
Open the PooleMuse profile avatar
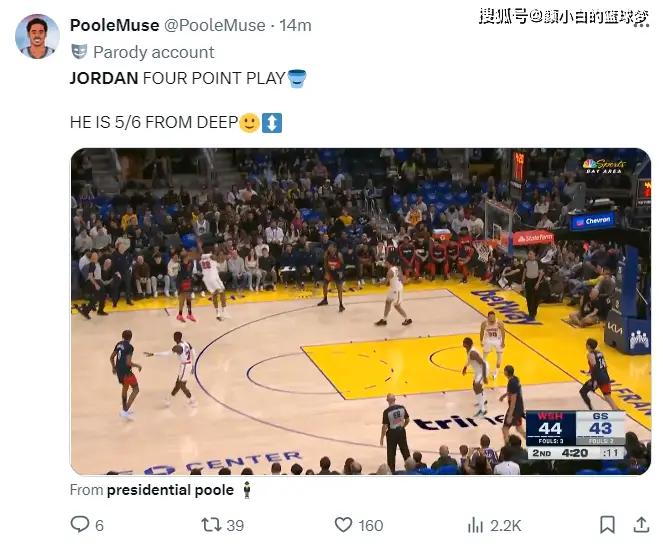[x=37, y=36]
